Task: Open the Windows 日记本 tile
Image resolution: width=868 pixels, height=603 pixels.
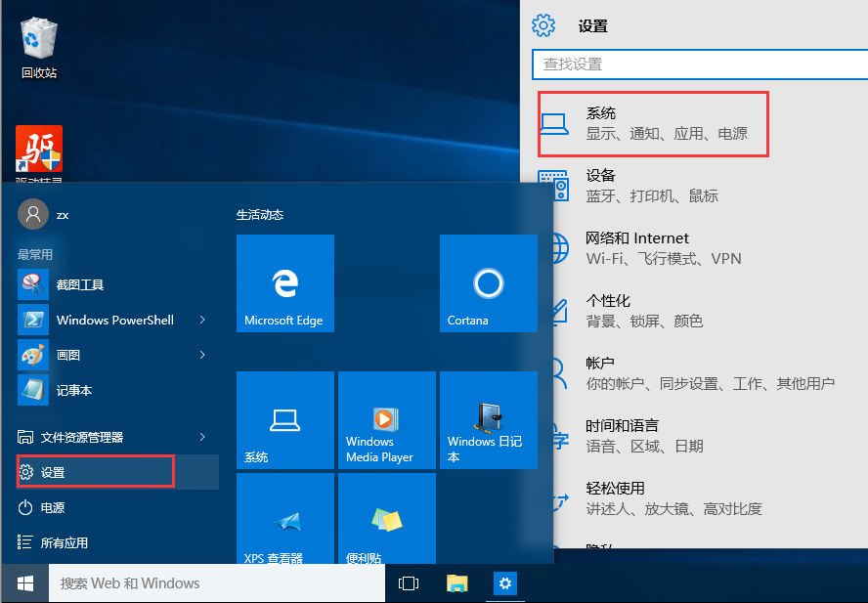Action: (488, 420)
